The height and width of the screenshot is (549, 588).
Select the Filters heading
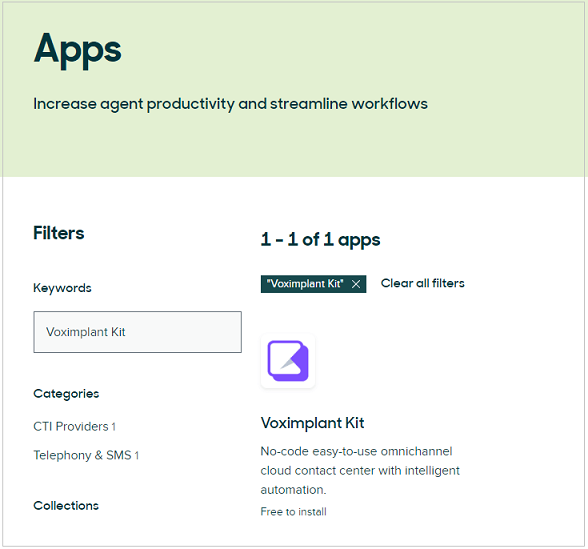pos(58,233)
